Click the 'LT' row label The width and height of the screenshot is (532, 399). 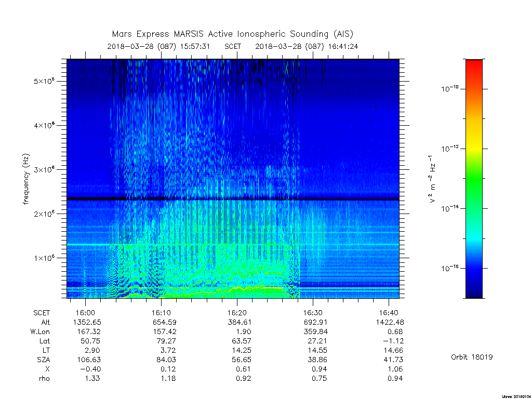tap(46, 350)
